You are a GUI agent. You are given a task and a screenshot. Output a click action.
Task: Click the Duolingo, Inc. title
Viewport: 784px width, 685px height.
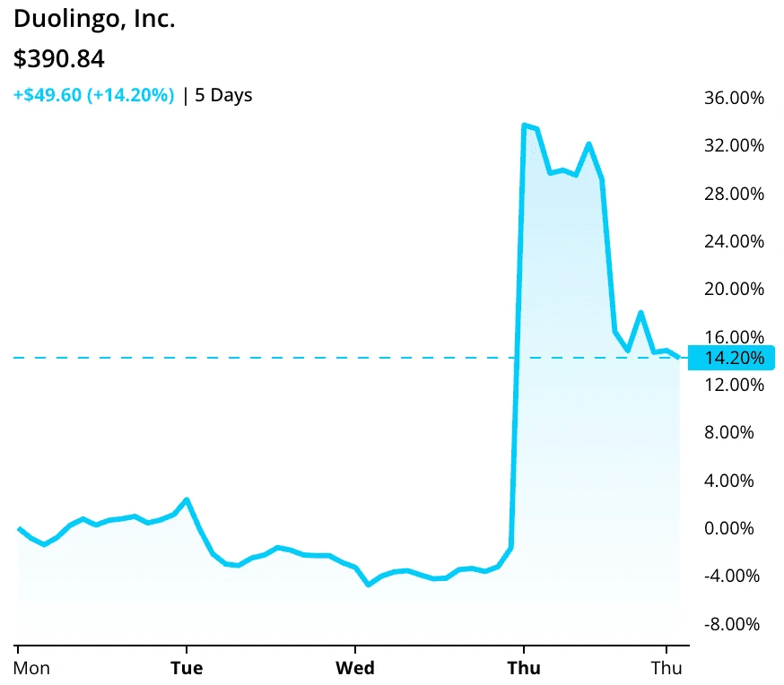(x=94, y=20)
